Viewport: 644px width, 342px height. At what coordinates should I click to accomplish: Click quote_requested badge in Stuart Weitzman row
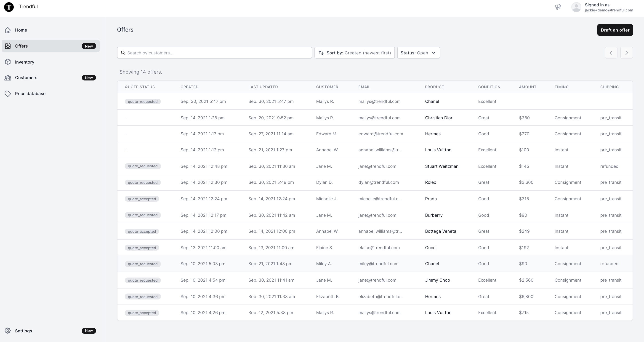(x=143, y=166)
